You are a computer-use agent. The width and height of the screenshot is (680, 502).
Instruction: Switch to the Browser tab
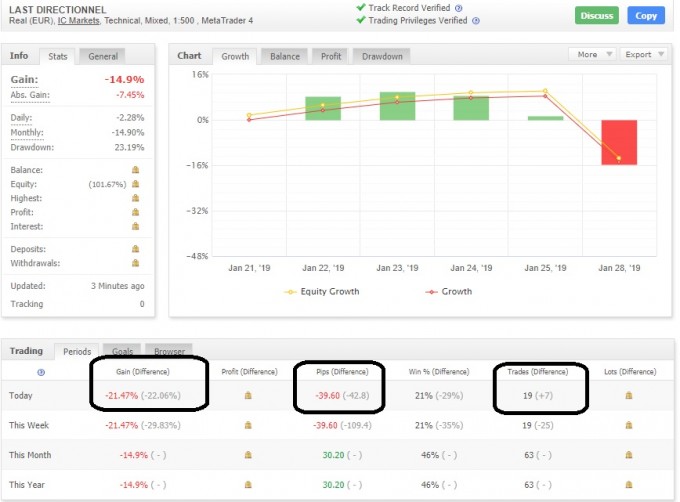169,351
